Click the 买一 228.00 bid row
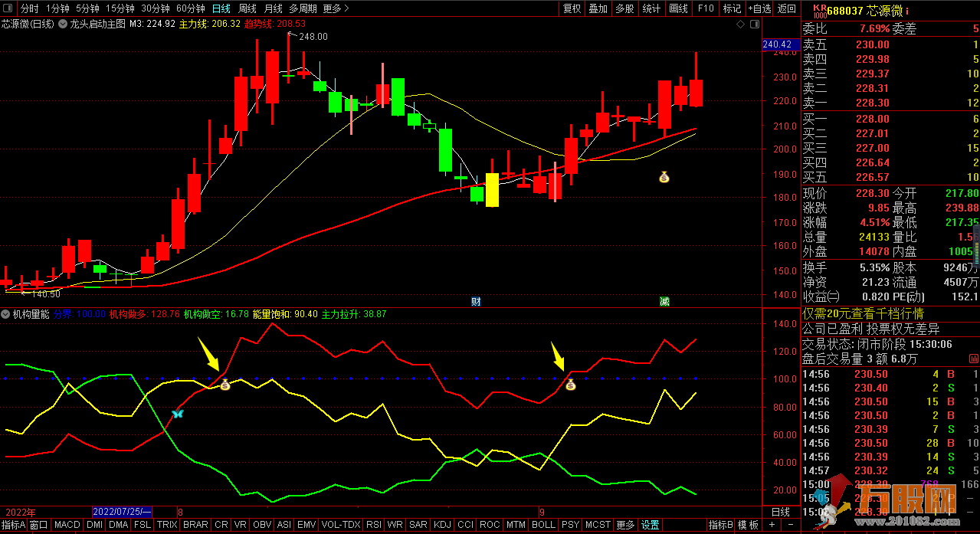The image size is (980, 534). pyautogui.click(x=890, y=119)
